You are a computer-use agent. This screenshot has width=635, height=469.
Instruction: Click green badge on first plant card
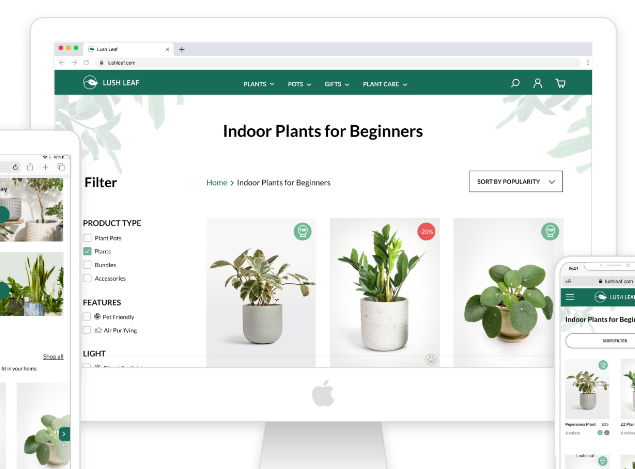click(x=302, y=231)
